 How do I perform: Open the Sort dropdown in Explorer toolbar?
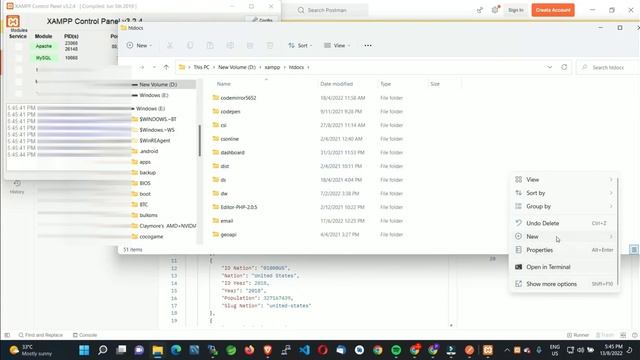tap(300, 46)
